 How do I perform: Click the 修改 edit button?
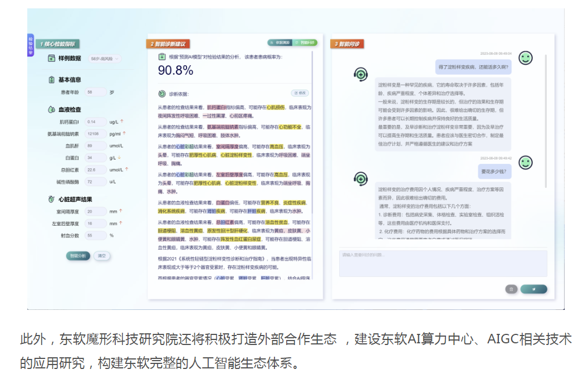(x=300, y=93)
